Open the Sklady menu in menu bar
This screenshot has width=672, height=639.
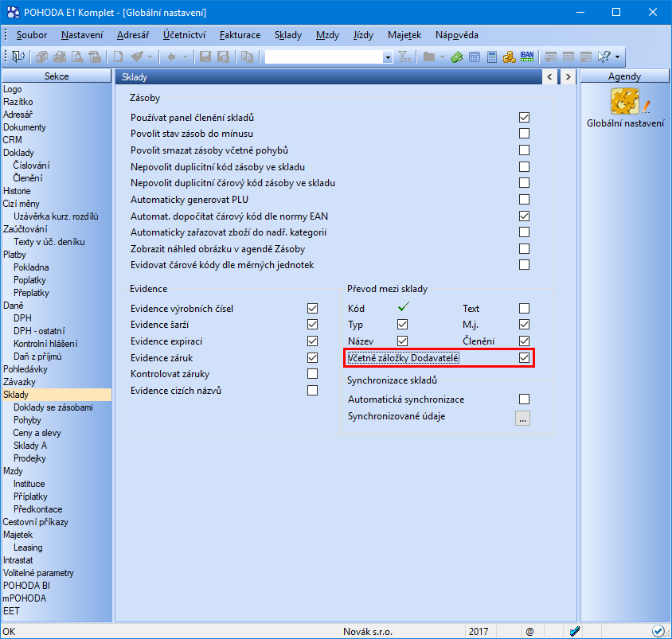(288, 35)
